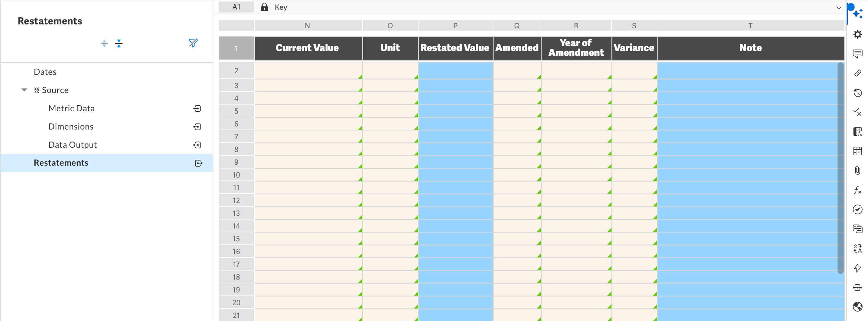Click the blue Restated Value cell in row 2
Image resolution: width=868 pixels, height=321 pixels.
pyautogui.click(x=456, y=71)
